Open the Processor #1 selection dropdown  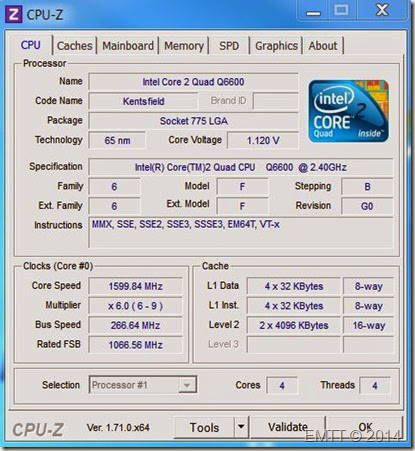click(143, 385)
